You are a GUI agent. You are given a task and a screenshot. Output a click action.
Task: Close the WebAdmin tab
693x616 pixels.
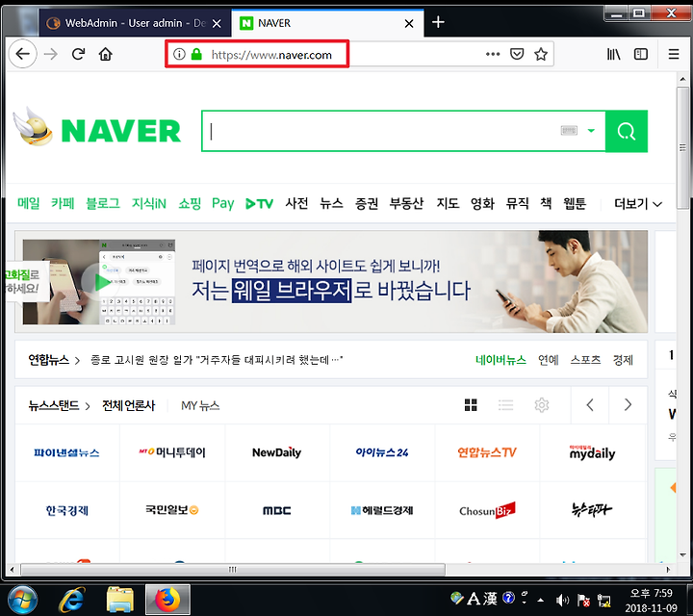coord(217,23)
